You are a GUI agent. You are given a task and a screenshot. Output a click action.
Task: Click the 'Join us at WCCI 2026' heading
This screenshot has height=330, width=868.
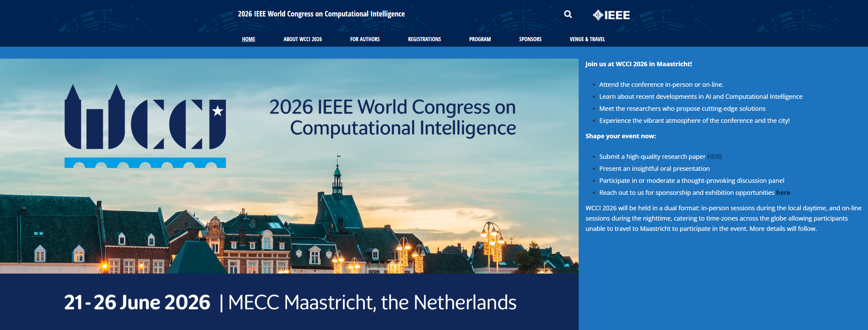(638, 64)
